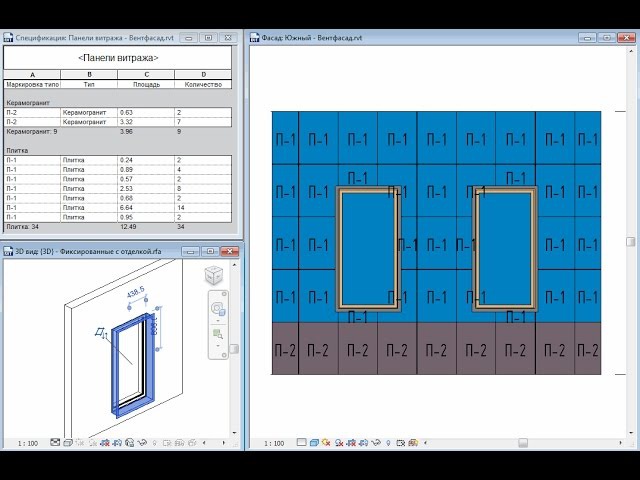Click the navigation bar bottom customize circle
The width and height of the screenshot is (640, 480).
coord(224,356)
